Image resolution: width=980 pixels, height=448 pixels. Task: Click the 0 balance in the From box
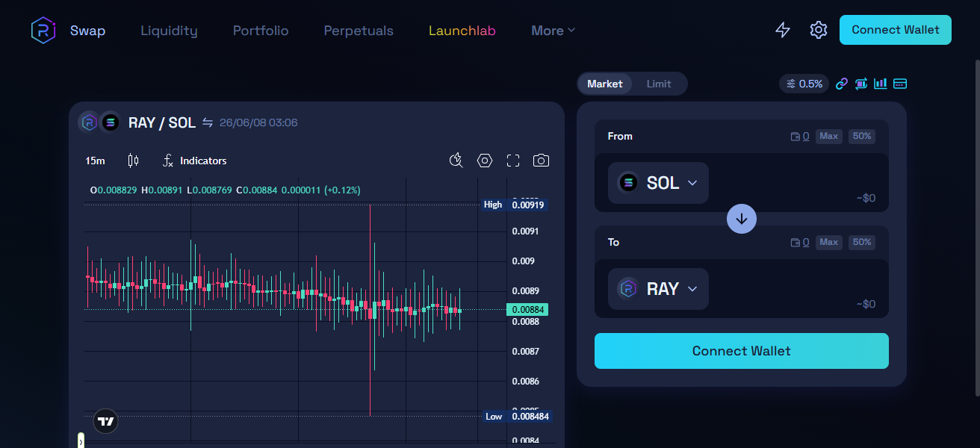pyautogui.click(x=806, y=137)
